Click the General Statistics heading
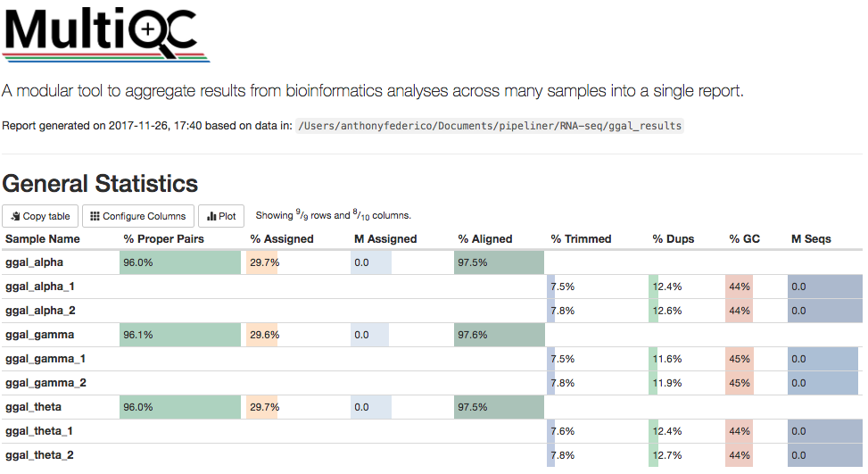 pos(100,184)
